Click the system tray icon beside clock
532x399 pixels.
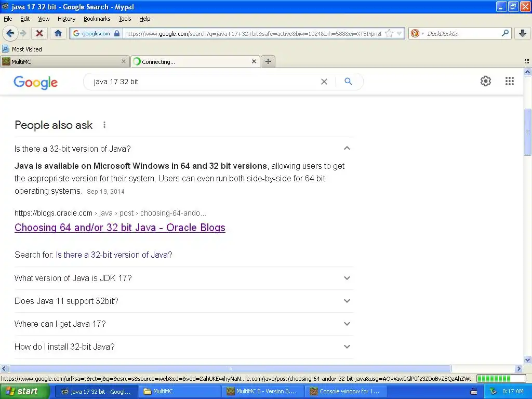click(494, 392)
